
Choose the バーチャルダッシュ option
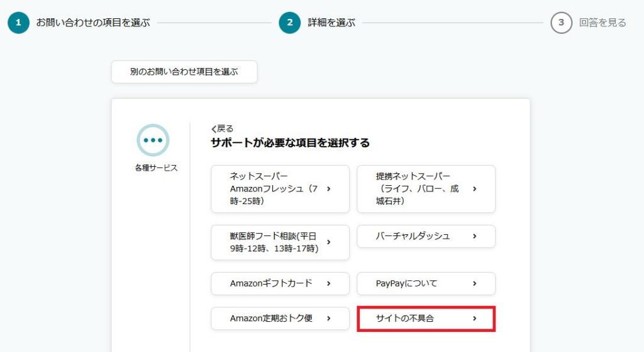click(426, 236)
